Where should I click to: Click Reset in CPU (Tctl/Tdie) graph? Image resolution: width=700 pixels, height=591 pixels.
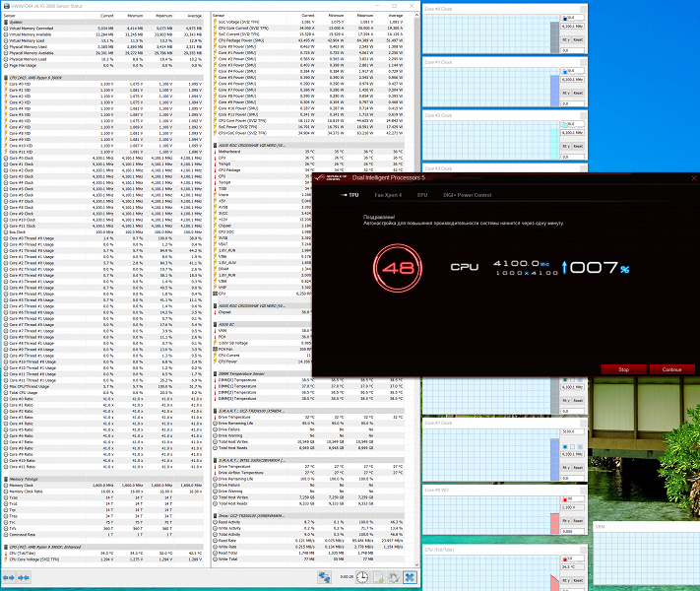point(578,580)
